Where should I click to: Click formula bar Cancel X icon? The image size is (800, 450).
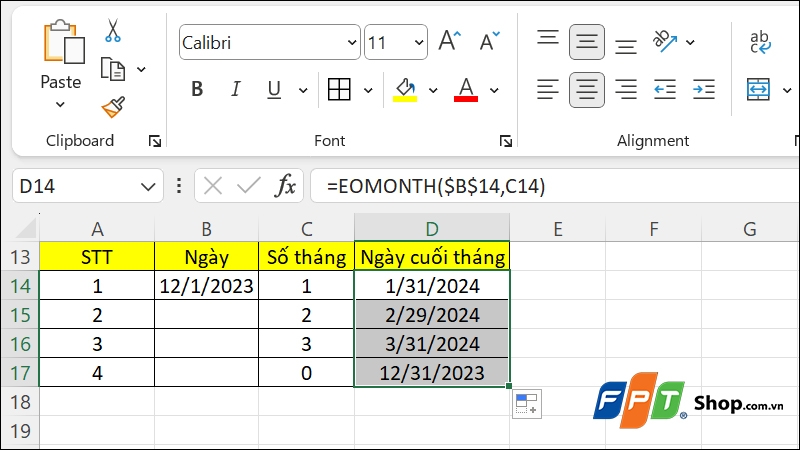click(x=213, y=186)
